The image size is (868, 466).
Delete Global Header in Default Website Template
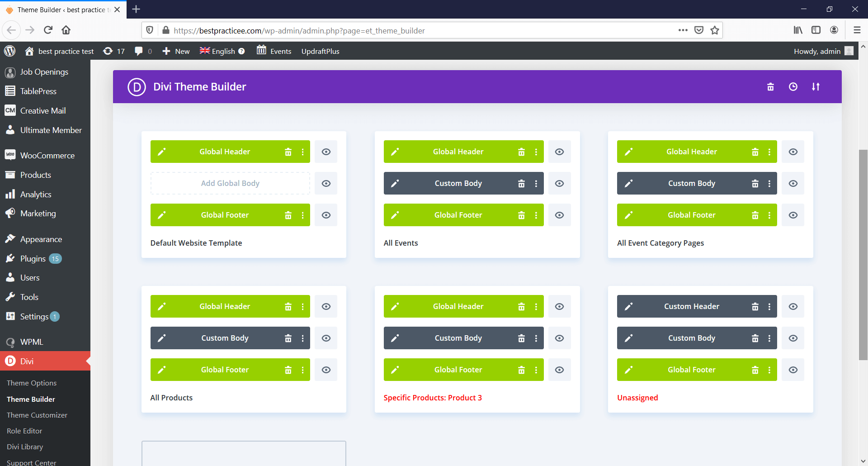coord(288,152)
